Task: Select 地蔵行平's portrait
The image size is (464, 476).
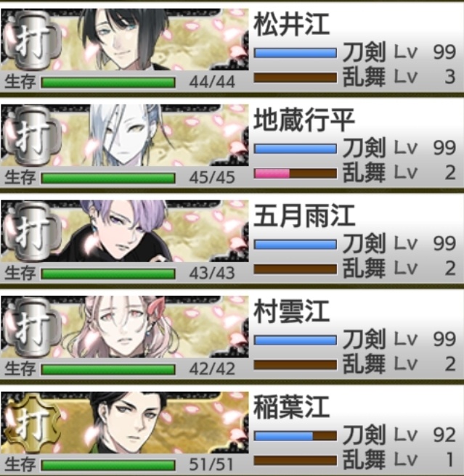Action: (x=125, y=135)
